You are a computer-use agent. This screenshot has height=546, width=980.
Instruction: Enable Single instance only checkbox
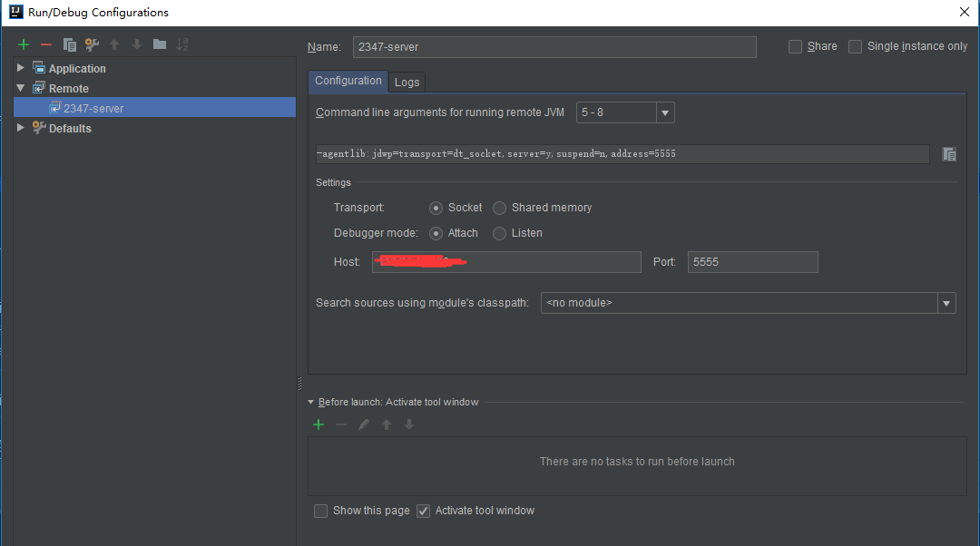[x=855, y=47]
